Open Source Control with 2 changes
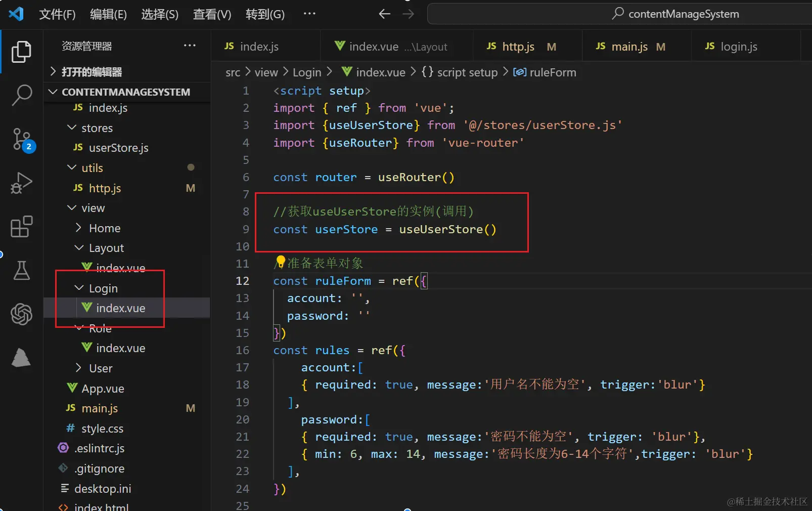 click(x=22, y=139)
